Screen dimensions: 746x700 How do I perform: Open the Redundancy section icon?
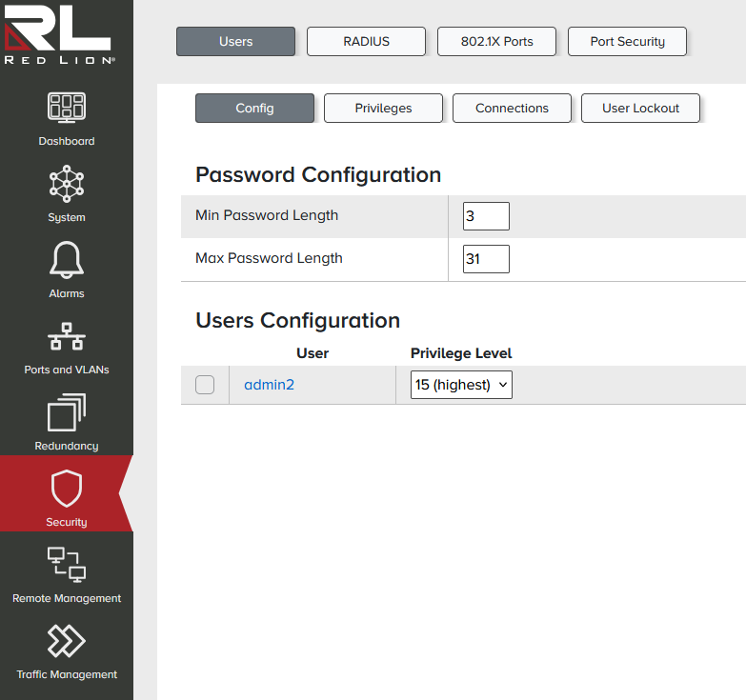click(67, 412)
